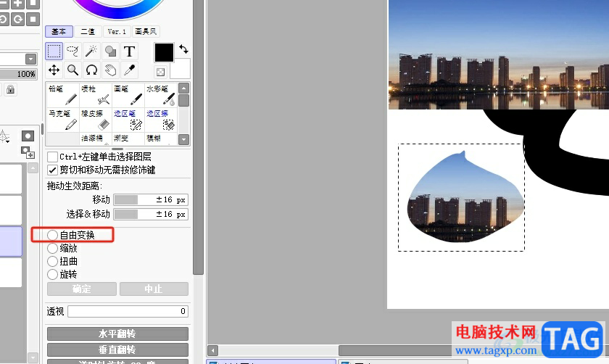609x364 pixels.
Task: Uncheck 剪切和移动无需按修饰键 checkbox
Action: pyautogui.click(x=52, y=170)
